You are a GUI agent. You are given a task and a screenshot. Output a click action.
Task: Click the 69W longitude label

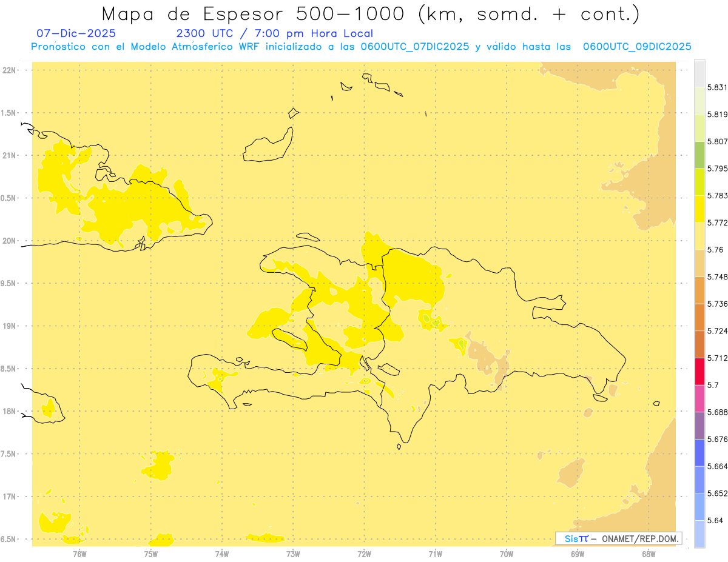tap(578, 554)
